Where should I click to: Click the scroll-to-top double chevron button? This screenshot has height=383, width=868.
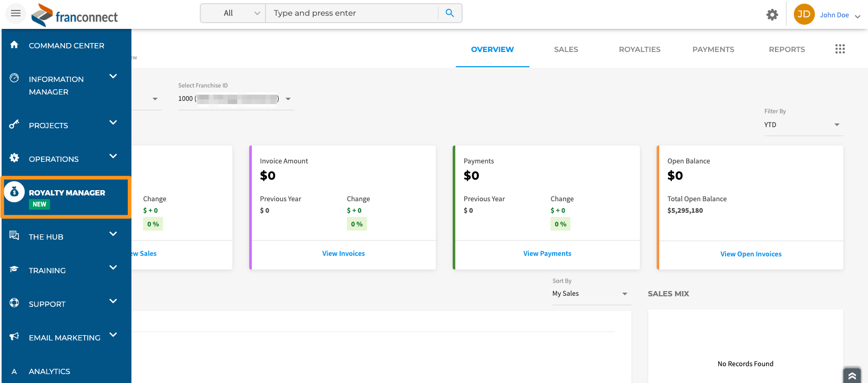tap(852, 376)
